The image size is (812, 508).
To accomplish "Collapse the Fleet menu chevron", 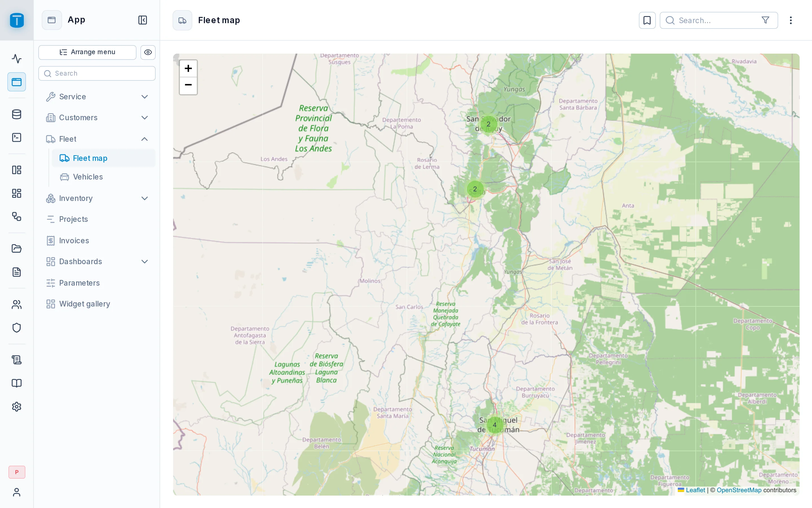I will click(145, 139).
